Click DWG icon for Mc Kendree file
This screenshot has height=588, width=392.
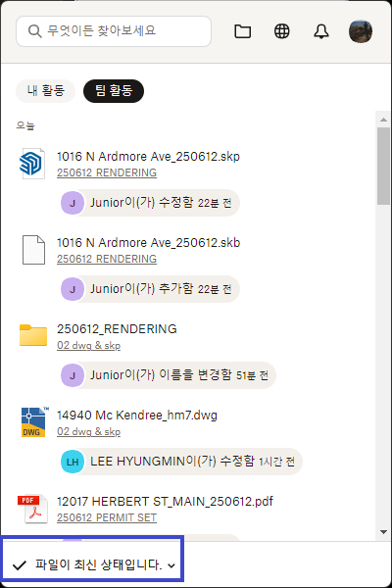click(34, 421)
